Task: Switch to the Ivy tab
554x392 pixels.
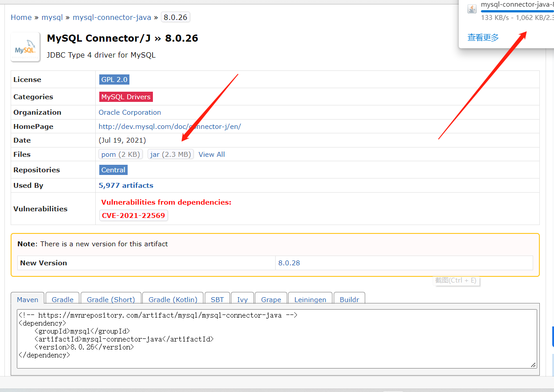Action: pyautogui.click(x=242, y=299)
